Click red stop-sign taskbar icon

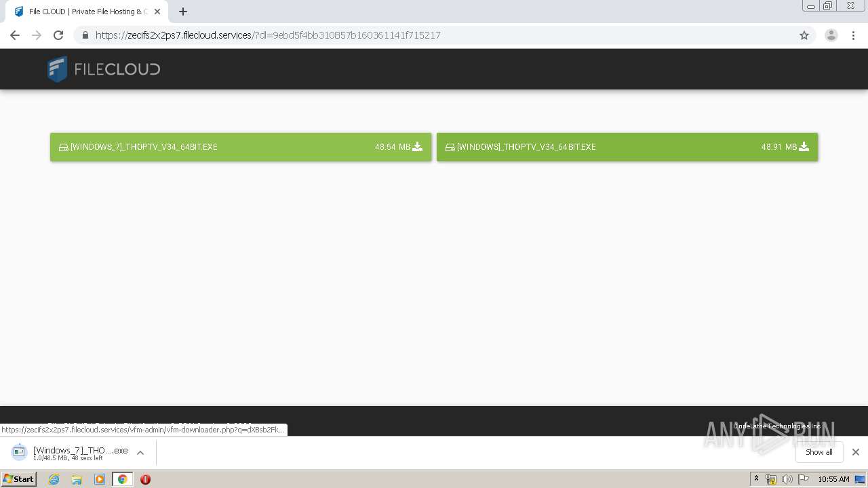click(145, 479)
